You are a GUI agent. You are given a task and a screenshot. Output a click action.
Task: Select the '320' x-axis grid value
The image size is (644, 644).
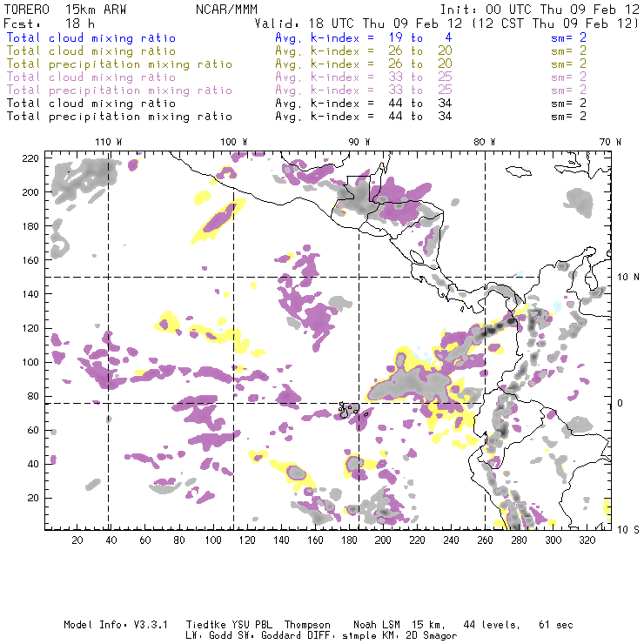(587, 540)
